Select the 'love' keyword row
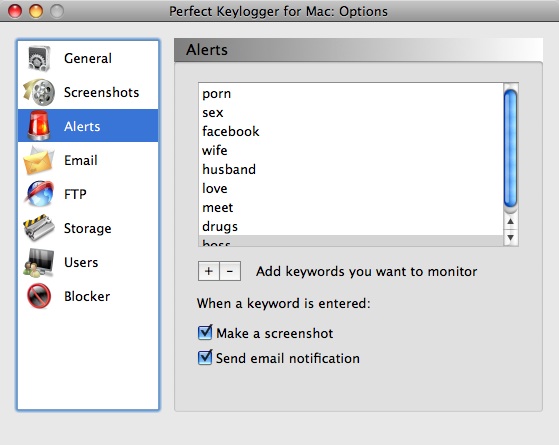This screenshot has width=559, height=445. (x=351, y=188)
